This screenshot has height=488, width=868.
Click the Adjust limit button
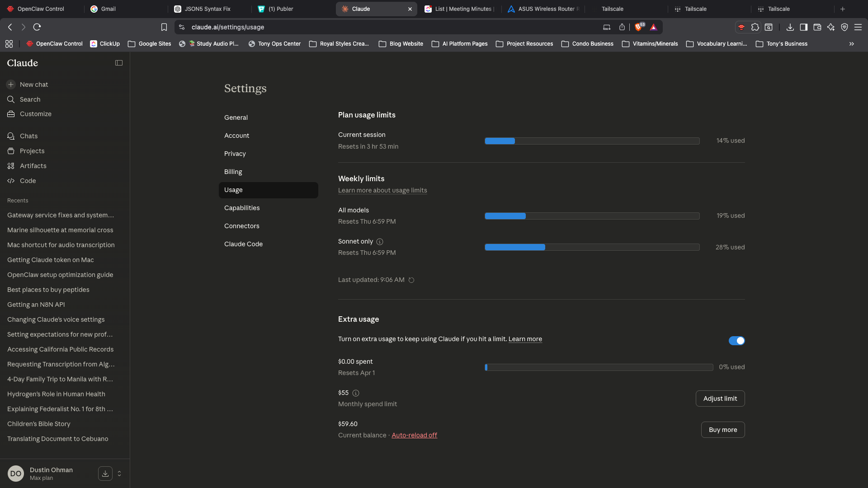pos(720,399)
